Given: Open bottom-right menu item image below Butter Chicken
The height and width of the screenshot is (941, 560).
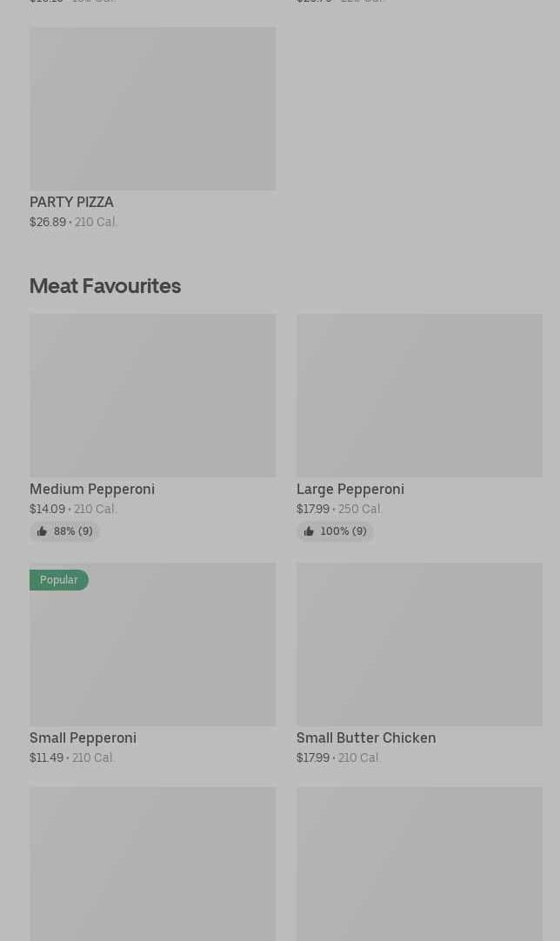Looking at the screenshot, I should point(419,864).
